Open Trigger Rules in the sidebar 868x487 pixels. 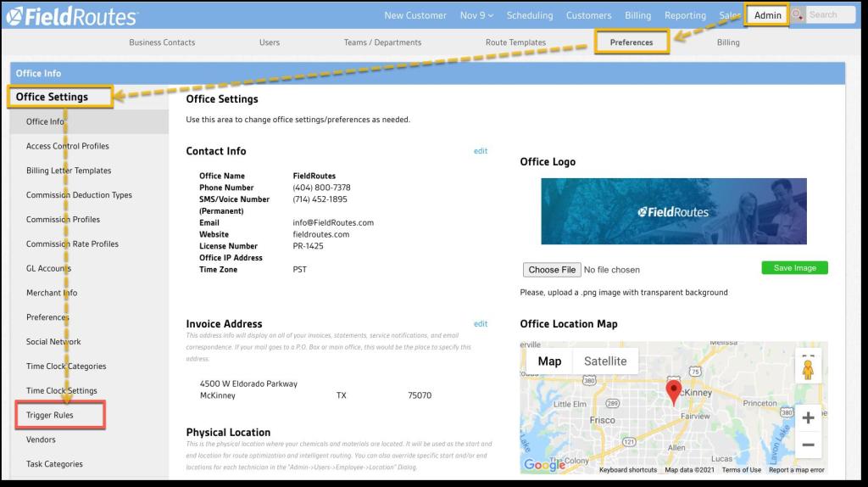click(x=50, y=416)
